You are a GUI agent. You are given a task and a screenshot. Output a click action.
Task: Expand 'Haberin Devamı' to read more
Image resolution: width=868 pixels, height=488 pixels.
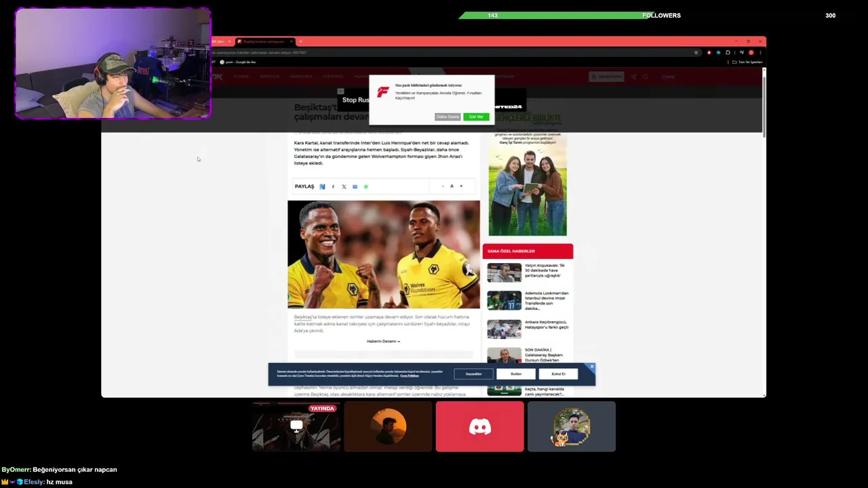tap(383, 341)
